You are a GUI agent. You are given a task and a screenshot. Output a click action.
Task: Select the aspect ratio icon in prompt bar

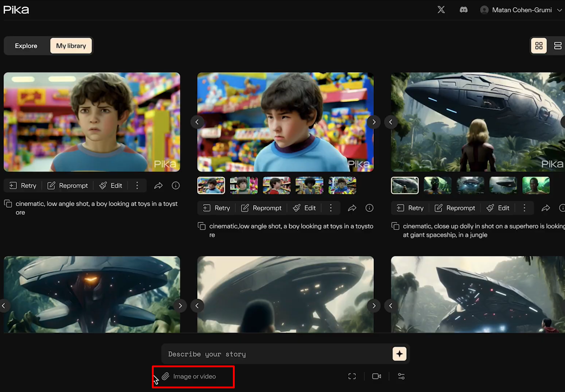coord(352,376)
